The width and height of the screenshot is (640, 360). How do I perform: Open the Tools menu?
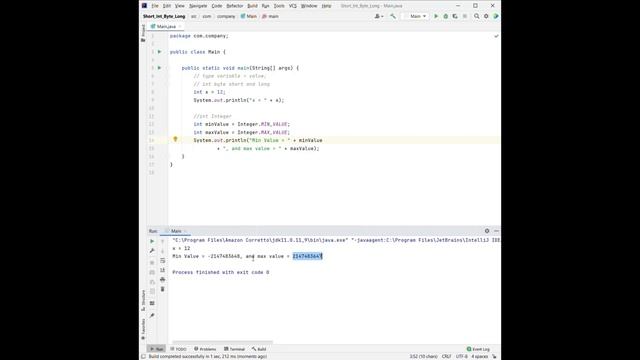tap(279, 6)
